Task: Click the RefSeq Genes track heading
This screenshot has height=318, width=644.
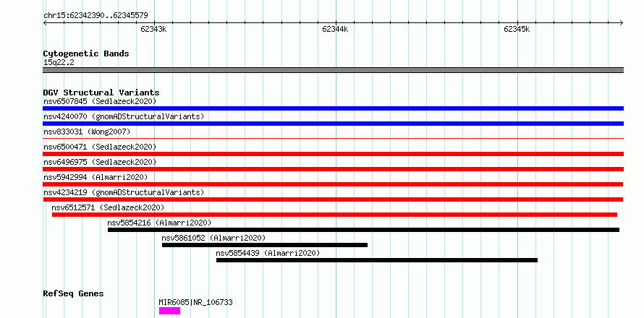Action: click(x=74, y=294)
